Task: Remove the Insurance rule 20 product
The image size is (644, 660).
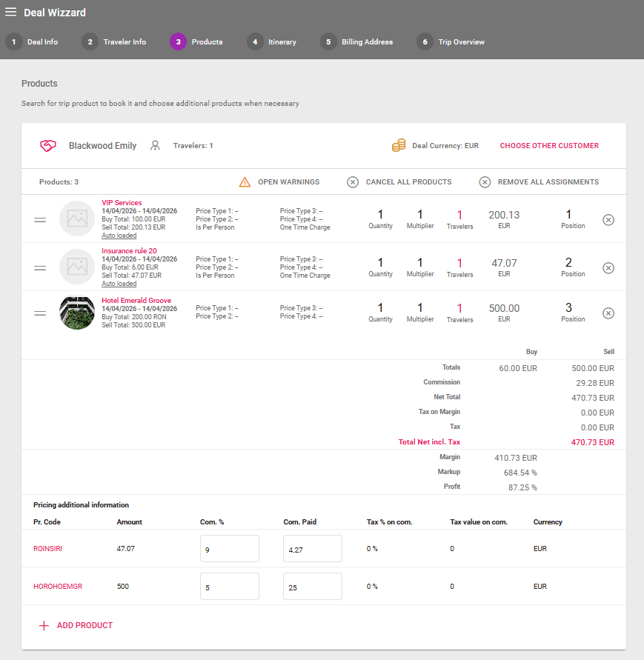Action: click(x=608, y=268)
